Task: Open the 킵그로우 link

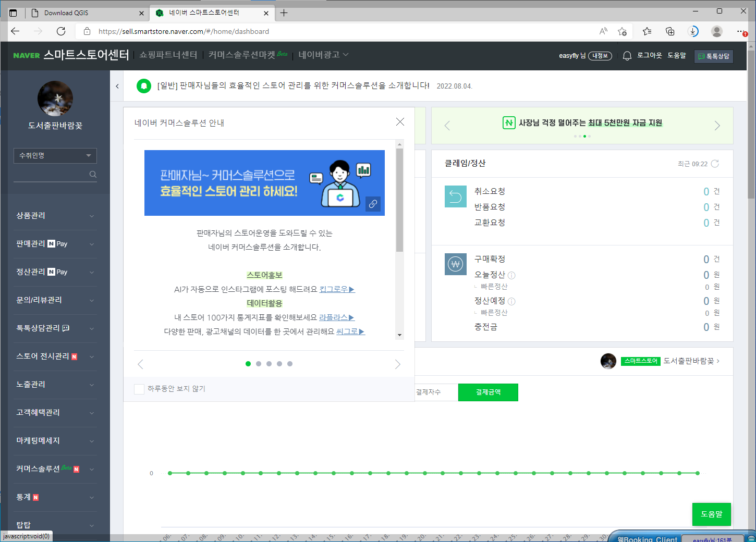Action: pos(337,289)
